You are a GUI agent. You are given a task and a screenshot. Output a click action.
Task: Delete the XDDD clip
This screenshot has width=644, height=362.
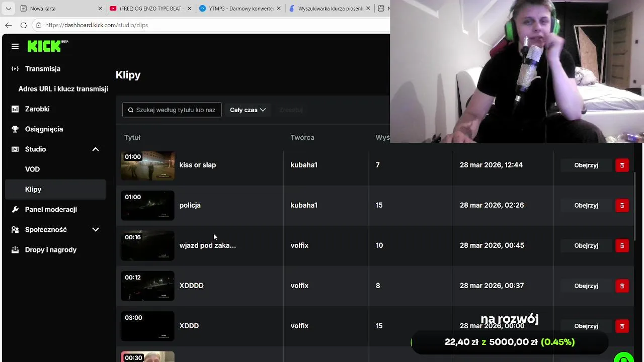(622, 326)
